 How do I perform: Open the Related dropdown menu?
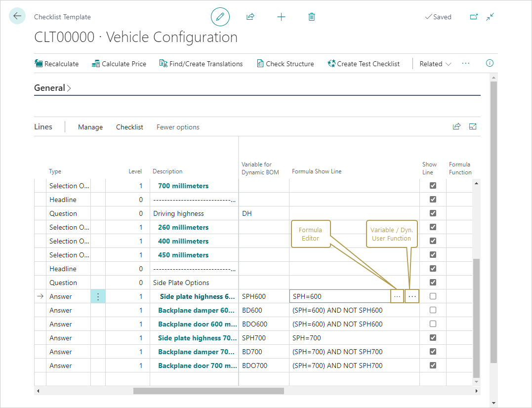[x=435, y=63]
